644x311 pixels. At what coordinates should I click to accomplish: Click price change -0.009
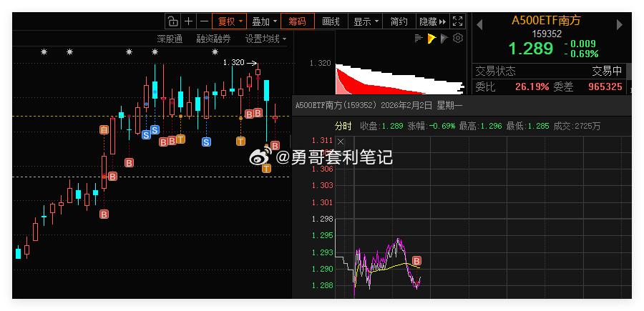(580, 44)
